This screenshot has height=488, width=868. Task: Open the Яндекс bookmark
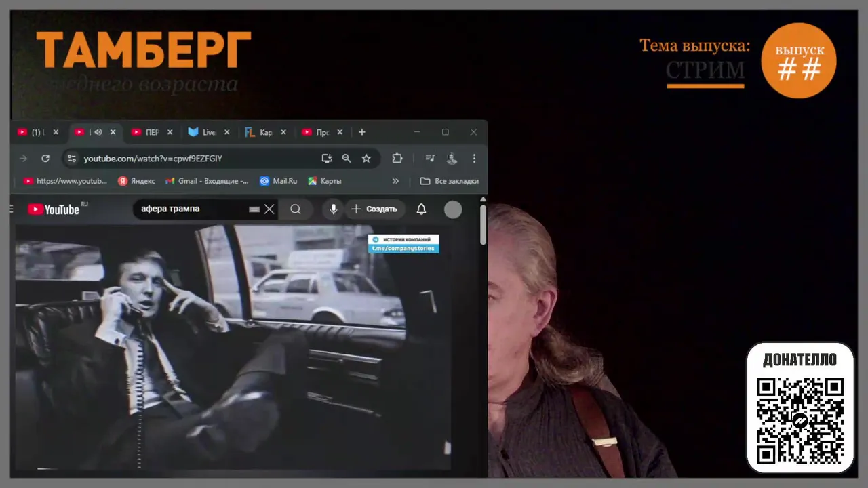136,181
